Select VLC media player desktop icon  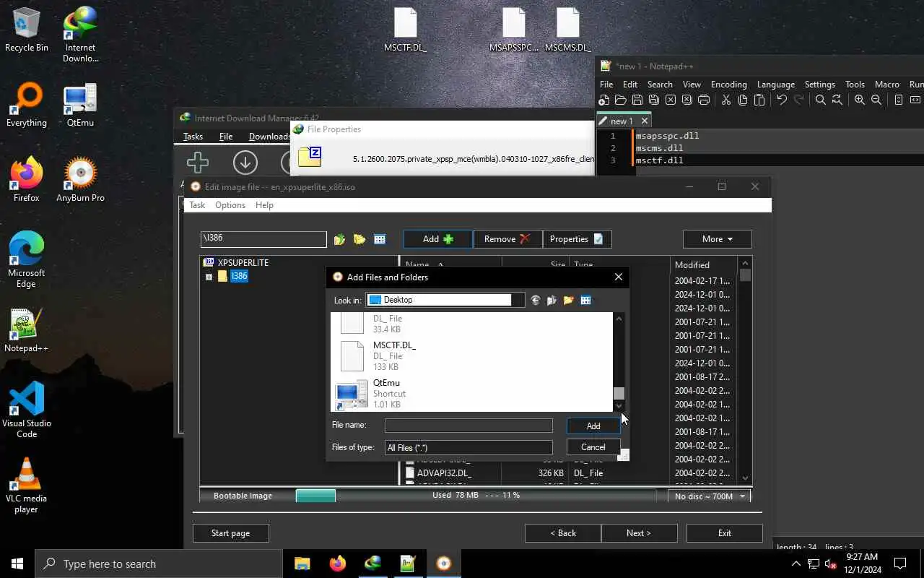[27, 486]
